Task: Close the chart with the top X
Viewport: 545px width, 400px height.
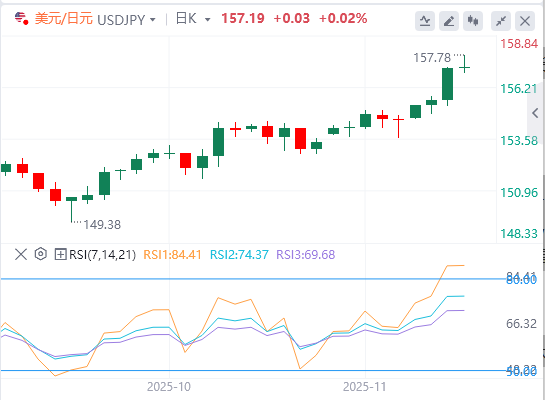Action: click(525, 21)
